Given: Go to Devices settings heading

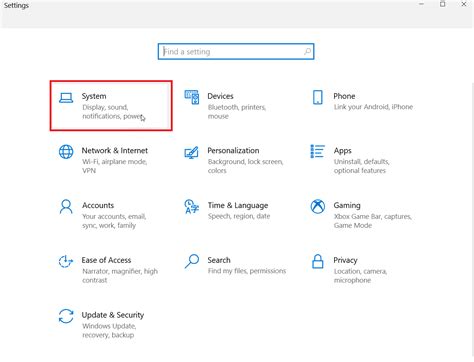Looking at the screenshot, I should (x=220, y=96).
